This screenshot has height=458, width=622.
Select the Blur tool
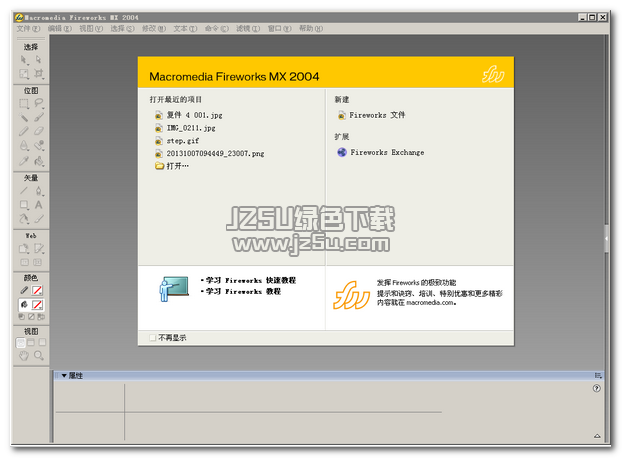(x=24, y=146)
